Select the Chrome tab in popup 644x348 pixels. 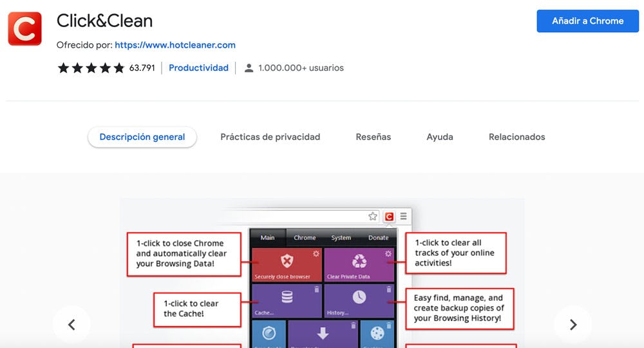305,238
